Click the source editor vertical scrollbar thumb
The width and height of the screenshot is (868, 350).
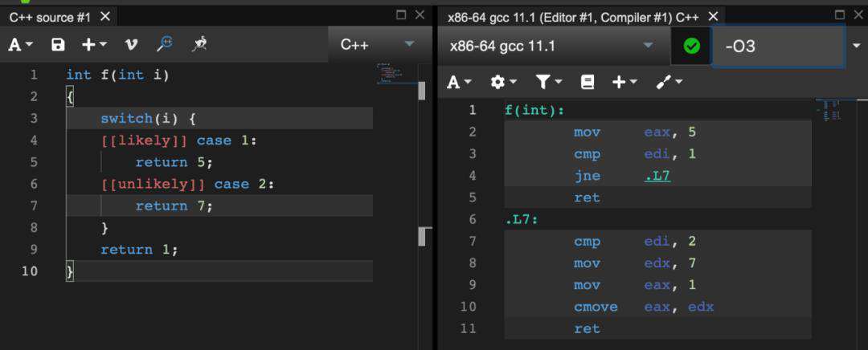[422, 90]
